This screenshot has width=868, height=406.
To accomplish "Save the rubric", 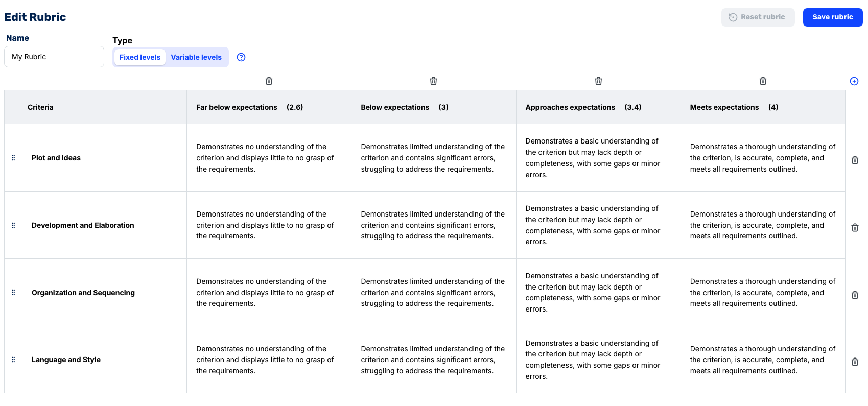I will click(832, 17).
